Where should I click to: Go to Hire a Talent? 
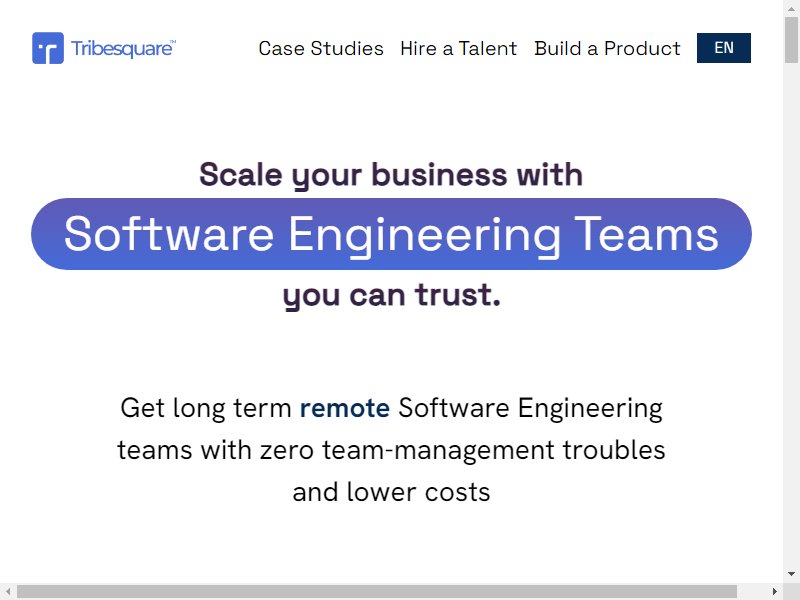pyautogui.click(x=459, y=48)
